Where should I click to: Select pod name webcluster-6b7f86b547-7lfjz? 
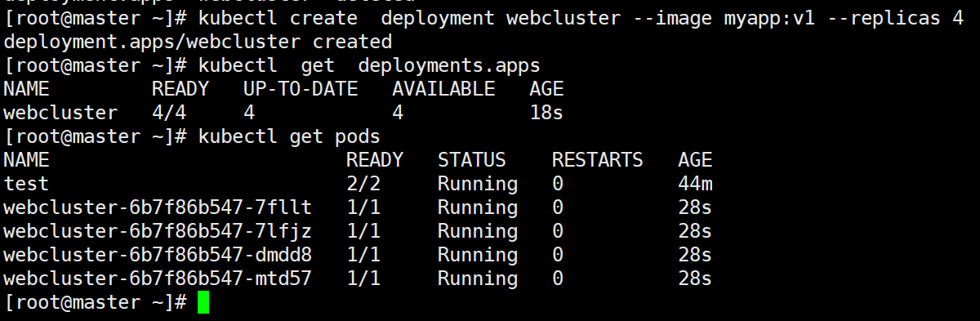pyautogui.click(x=158, y=231)
